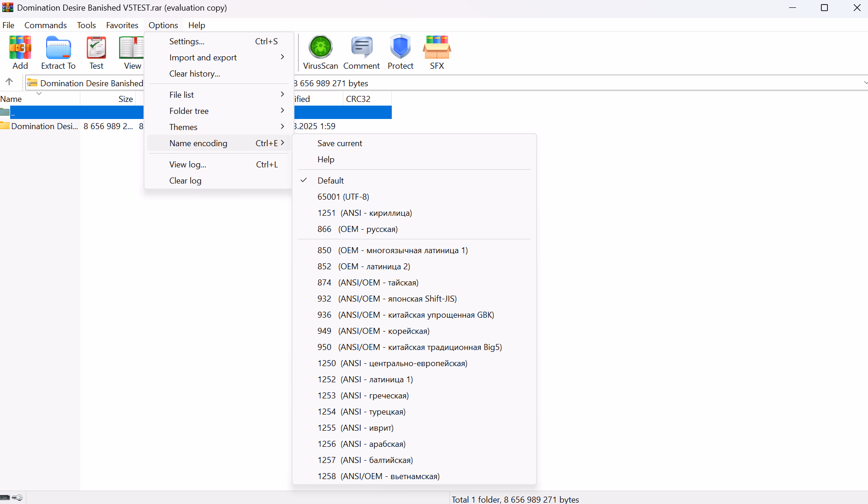Click the Add archive toolbar icon
Image resolution: width=868 pixels, height=504 pixels.
pyautogui.click(x=20, y=53)
